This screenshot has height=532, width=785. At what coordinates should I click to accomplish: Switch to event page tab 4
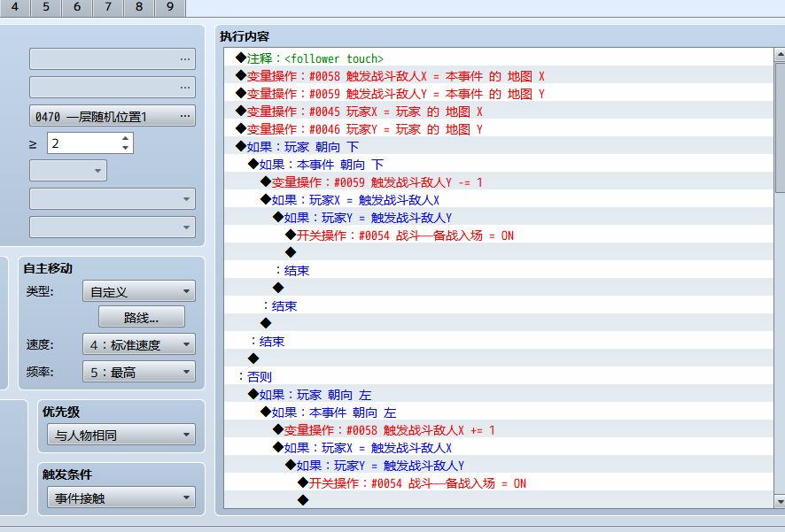click(x=14, y=7)
